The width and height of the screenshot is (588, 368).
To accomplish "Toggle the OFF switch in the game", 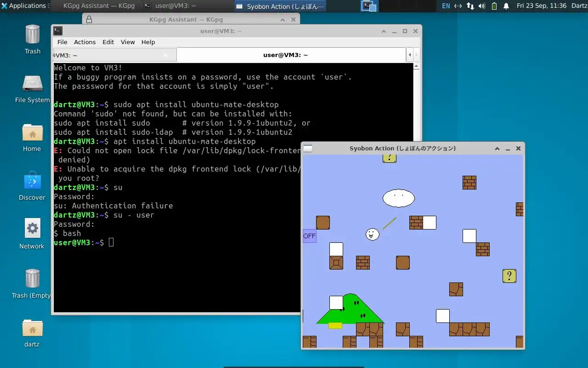I will click(310, 236).
